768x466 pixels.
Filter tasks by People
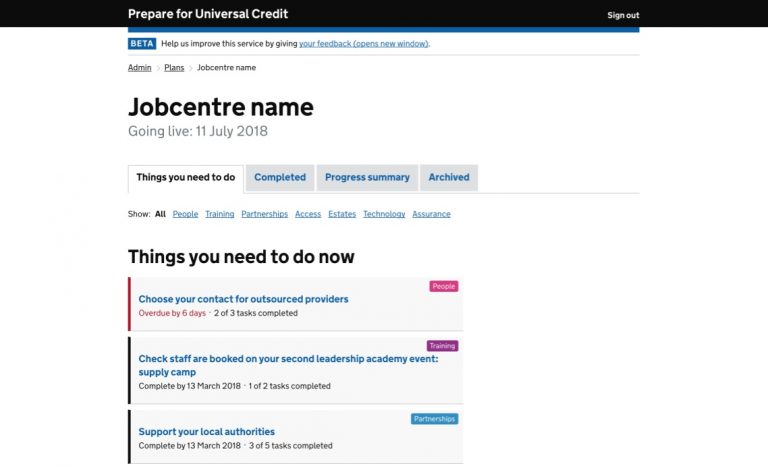point(185,214)
